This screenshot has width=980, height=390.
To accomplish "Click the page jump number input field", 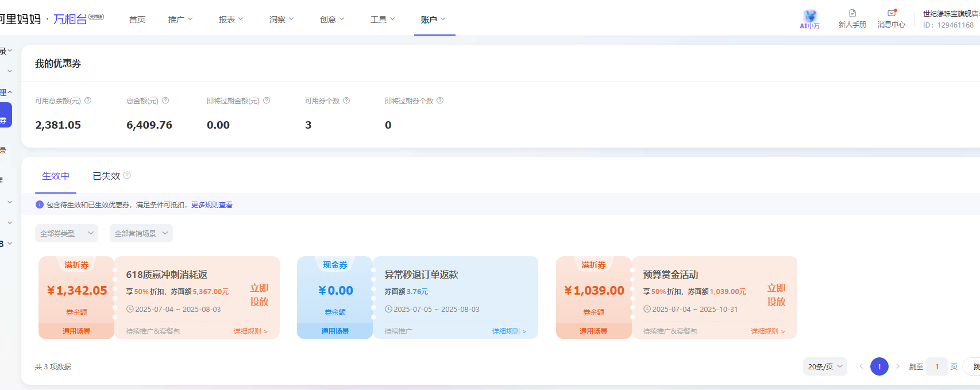I will click(936, 366).
